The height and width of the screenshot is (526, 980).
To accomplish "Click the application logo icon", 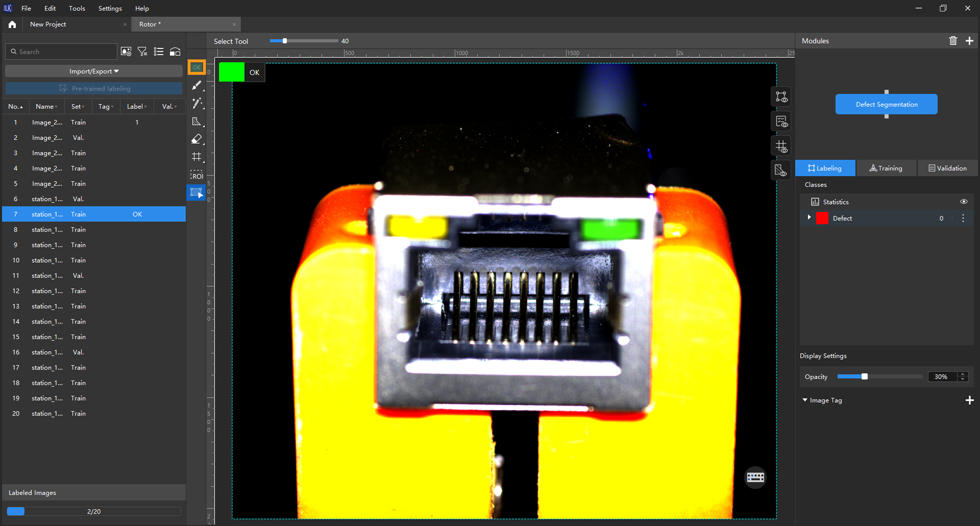I will click(8, 8).
